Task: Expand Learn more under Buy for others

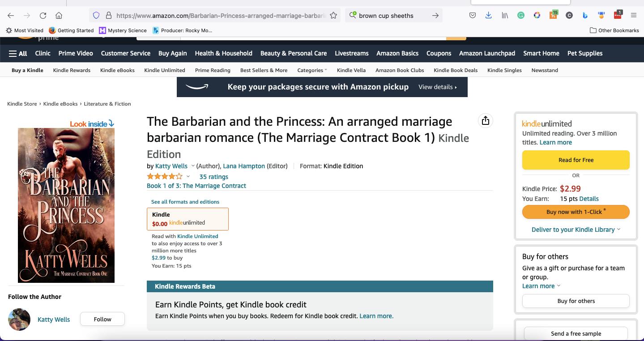Action: (x=541, y=286)
